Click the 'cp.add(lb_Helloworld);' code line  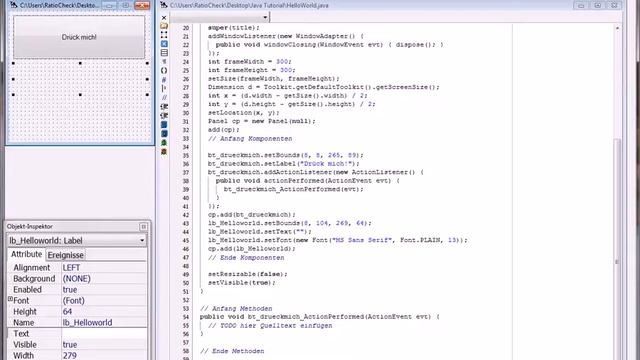[x=251, y=249]
